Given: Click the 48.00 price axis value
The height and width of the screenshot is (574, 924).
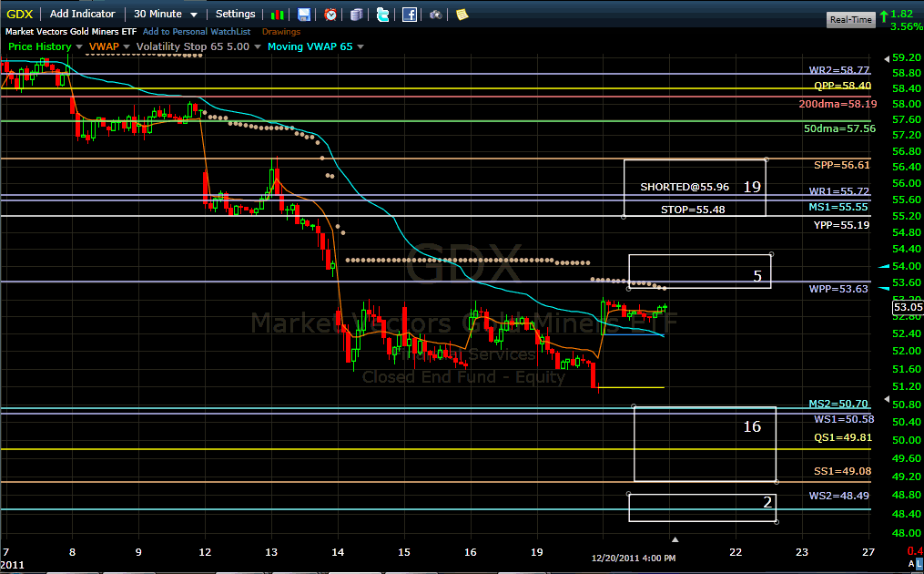Looking at the screenshot, I should pos(907,533).
